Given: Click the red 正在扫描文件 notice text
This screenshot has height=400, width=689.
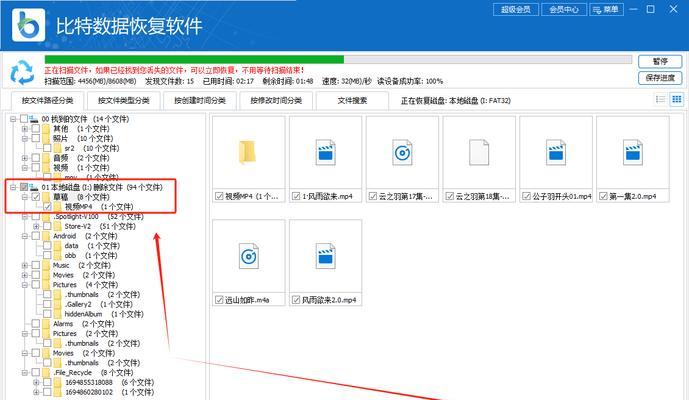Looking at the screenshot, I should pyautogui.click(x=174, y=70).
